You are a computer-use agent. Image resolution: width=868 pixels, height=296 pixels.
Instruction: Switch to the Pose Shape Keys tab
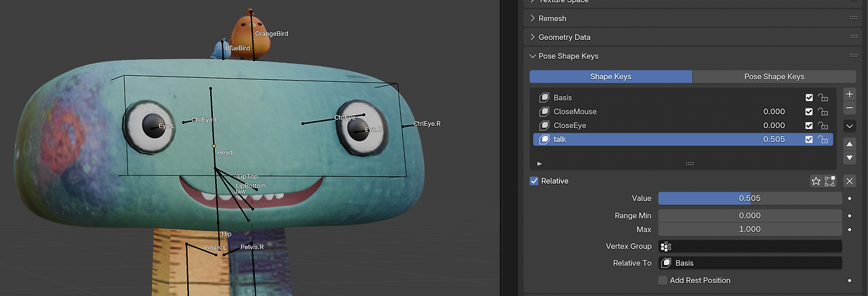(x=774, y=77)
